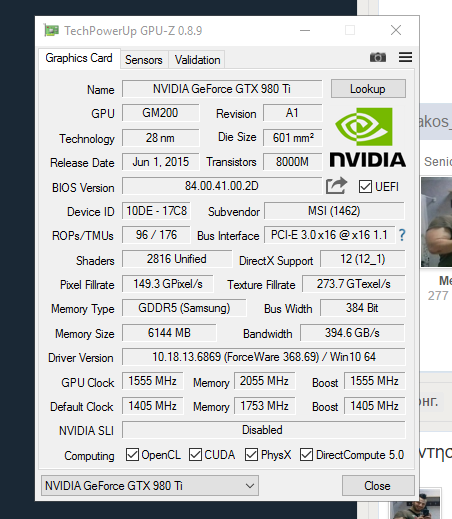Click the Default Clock field 1405 MHz

153,406
